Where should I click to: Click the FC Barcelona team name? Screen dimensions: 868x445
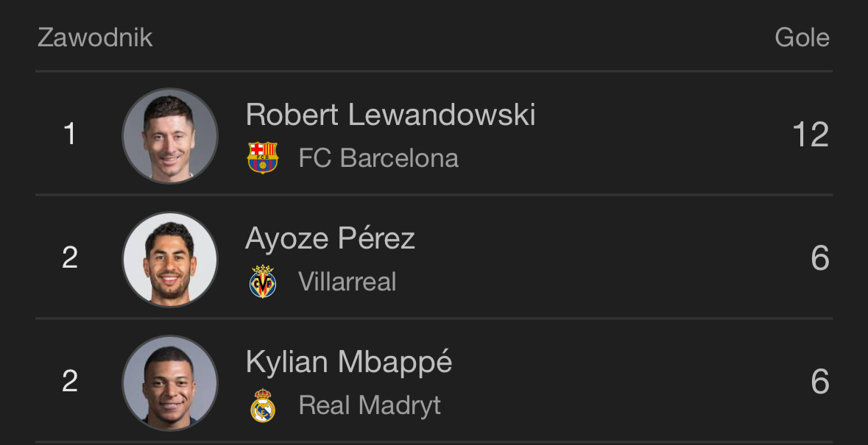pos(378,158)
